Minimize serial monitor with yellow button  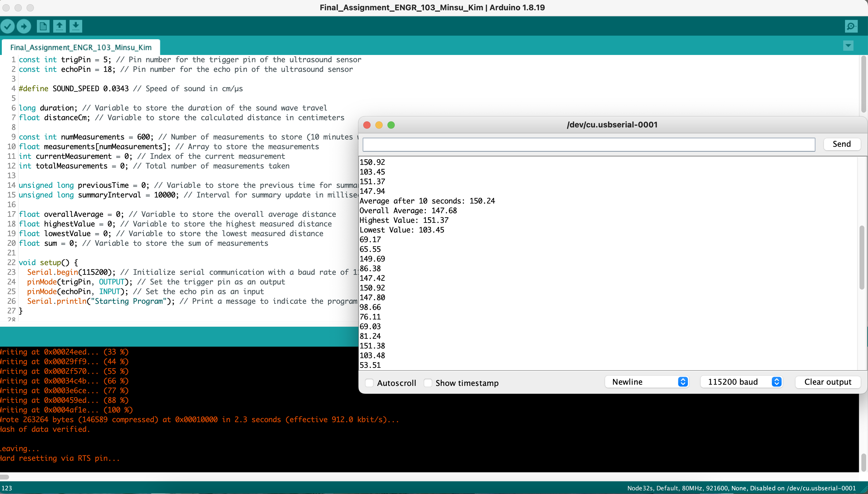click(379, 125)
